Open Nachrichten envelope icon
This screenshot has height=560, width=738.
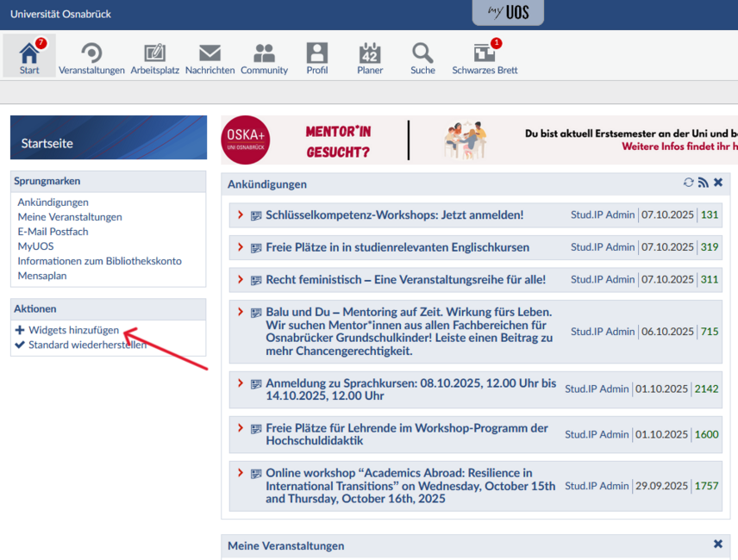tap(210, 53)
